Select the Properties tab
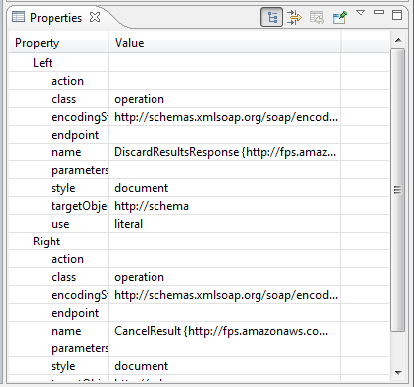 [x=56, y=17]
